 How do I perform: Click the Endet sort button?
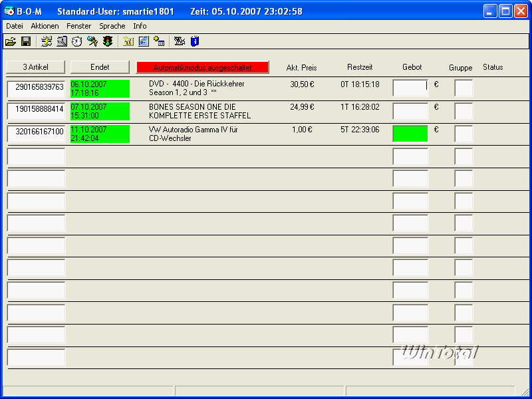(x=100, y=67)
